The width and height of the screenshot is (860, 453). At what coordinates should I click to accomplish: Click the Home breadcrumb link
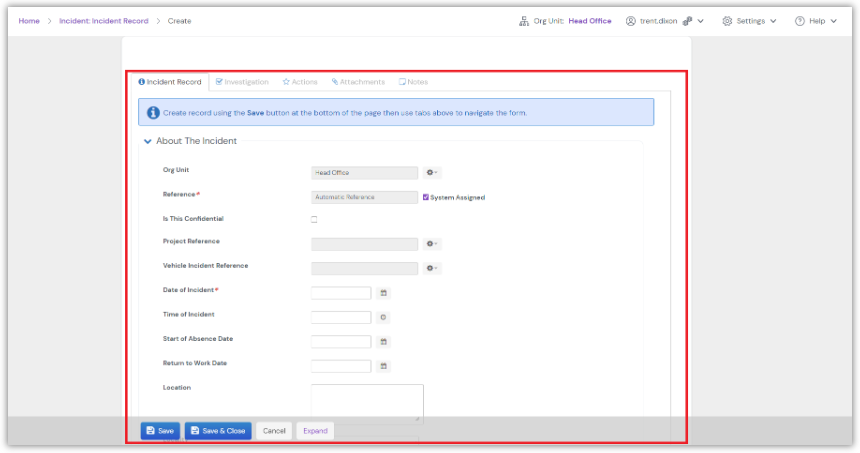point(29,21)
